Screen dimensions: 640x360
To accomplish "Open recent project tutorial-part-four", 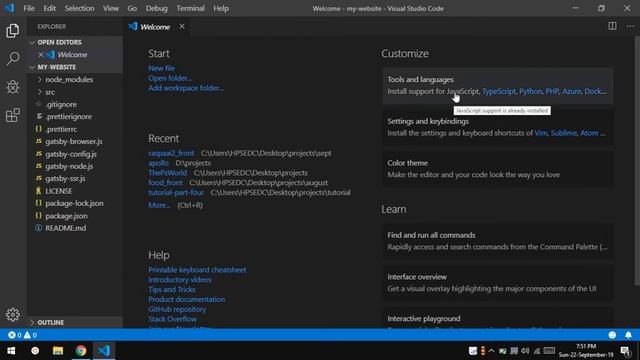I will coord(176,192).
